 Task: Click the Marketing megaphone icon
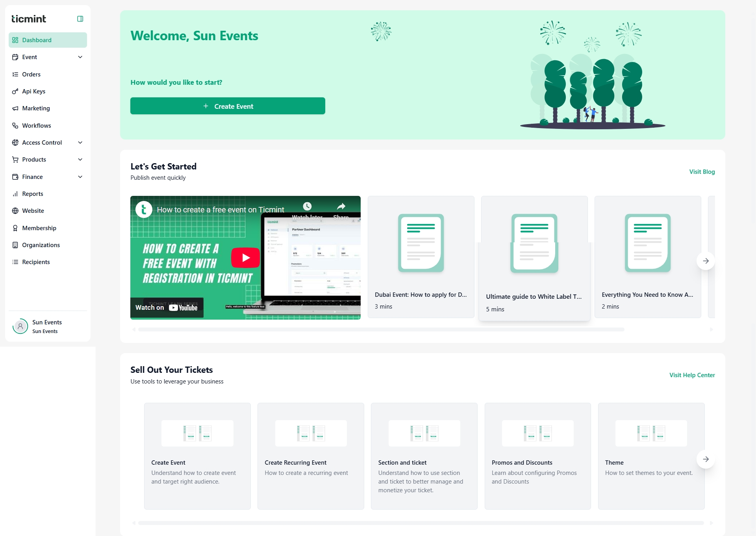(x=15, y=108)
